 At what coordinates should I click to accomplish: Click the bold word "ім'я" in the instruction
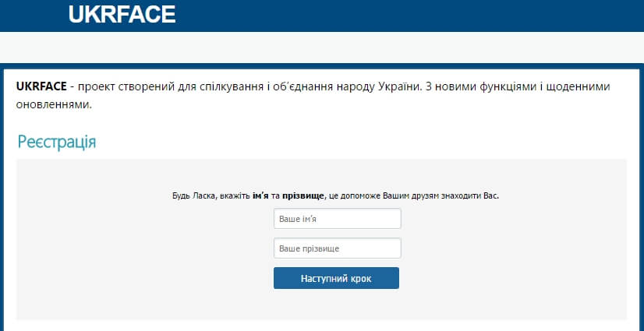tap(260, 195)
